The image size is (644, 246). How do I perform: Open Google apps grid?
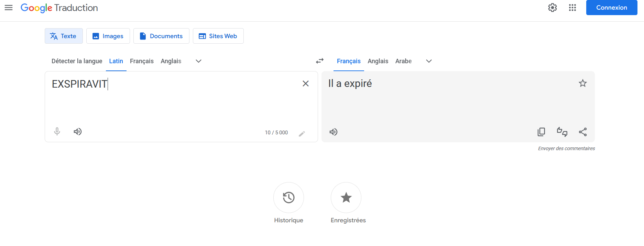click(x=572, y=8)
